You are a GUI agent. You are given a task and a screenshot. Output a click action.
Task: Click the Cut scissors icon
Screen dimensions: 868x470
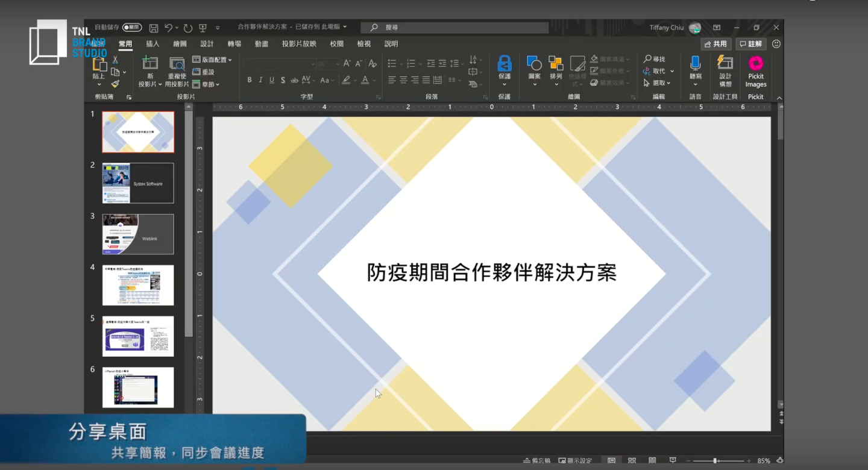(115, 60)
